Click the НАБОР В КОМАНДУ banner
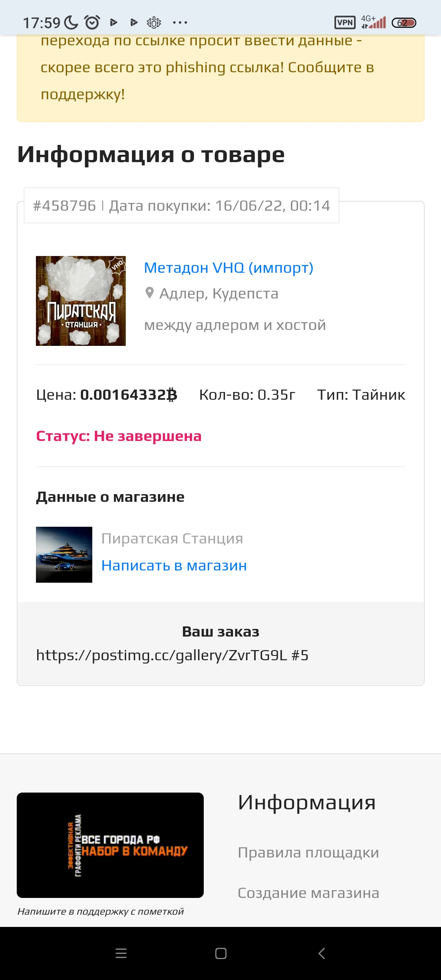This screenshot has height=980, width=441. [110, 845]
